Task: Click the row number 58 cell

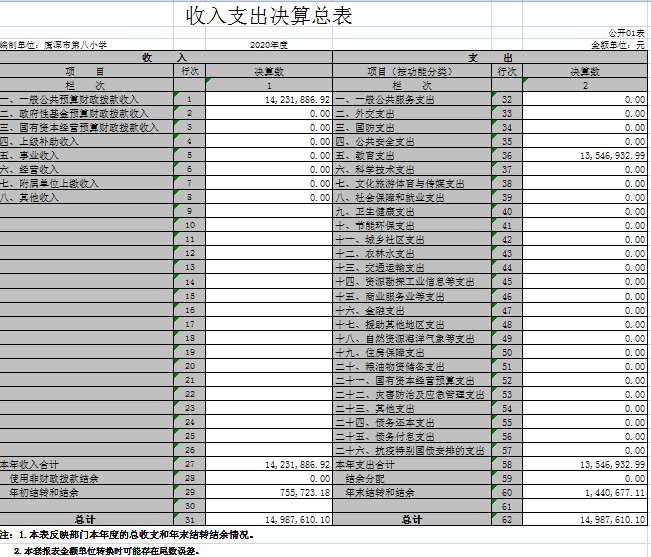Action: [x=507, y=464]
